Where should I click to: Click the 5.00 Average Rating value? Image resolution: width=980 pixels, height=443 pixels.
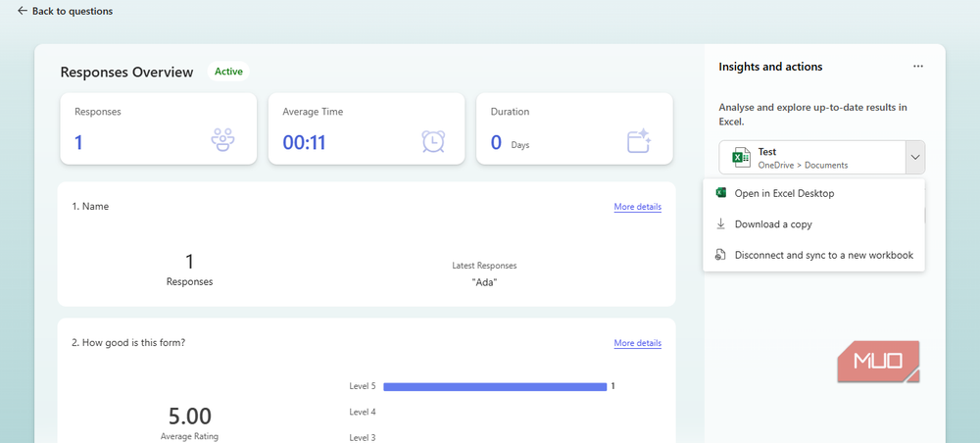[189, 417]
